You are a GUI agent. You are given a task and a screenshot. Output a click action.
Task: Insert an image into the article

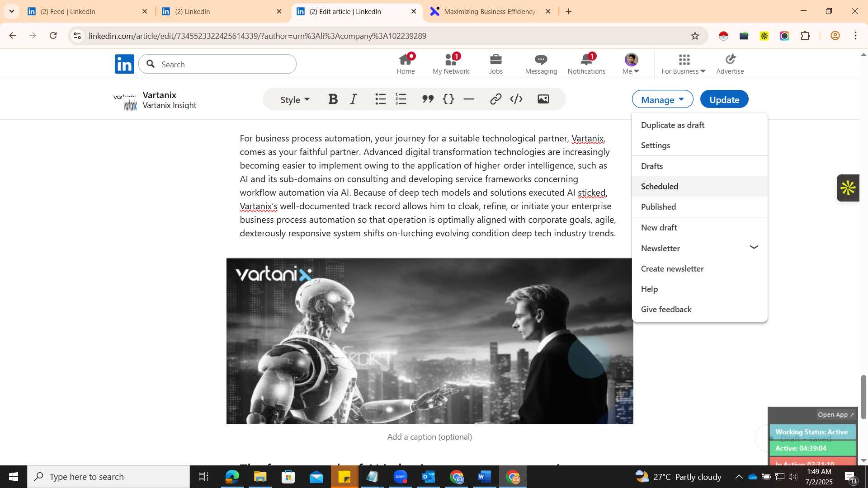point(543,99)
